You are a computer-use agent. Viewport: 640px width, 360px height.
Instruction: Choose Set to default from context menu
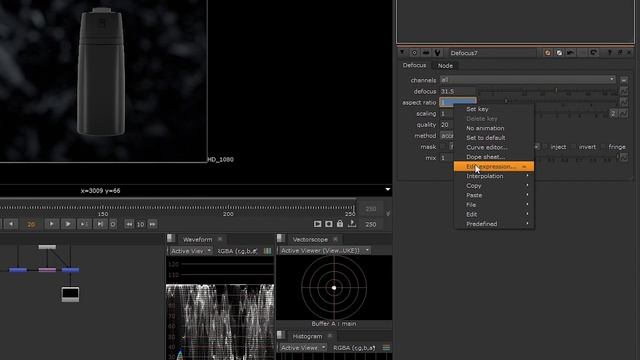494,138
